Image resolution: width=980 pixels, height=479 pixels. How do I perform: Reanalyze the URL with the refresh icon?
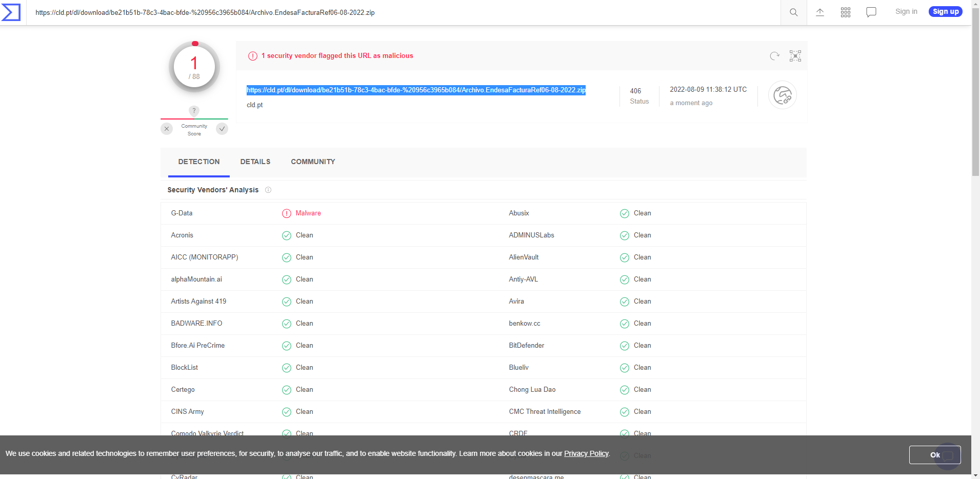(x=773, y=56)
